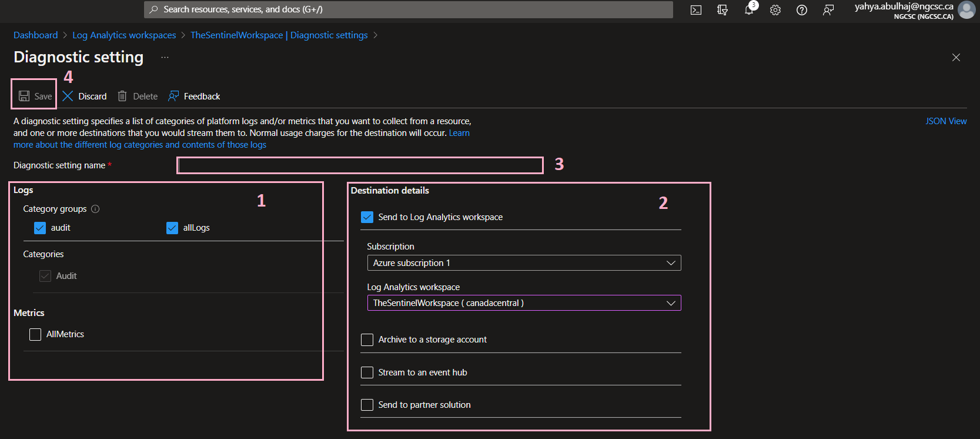
Task: Open JSON View link
Action: 946,121
